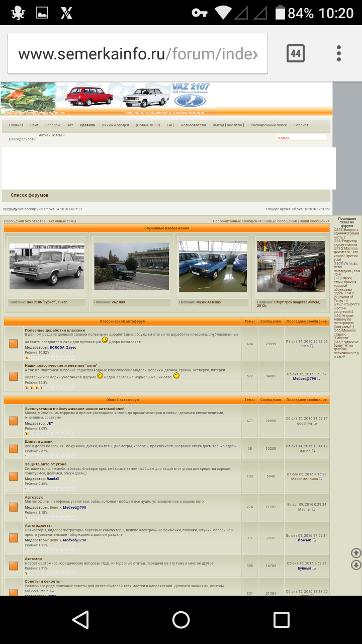Log out via Выход [ oooshiva ]
362x644 pixels.
click(x=228, y=125)
